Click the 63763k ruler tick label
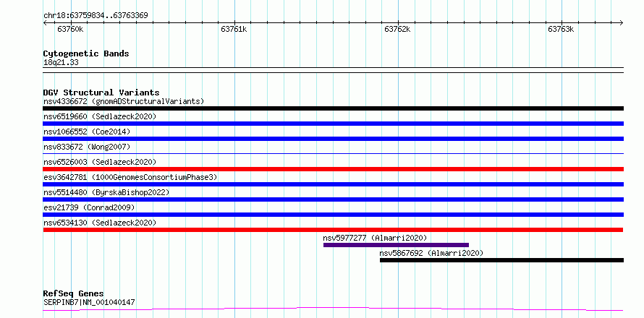This screenshot has height=318, width=644. [561, 29]
